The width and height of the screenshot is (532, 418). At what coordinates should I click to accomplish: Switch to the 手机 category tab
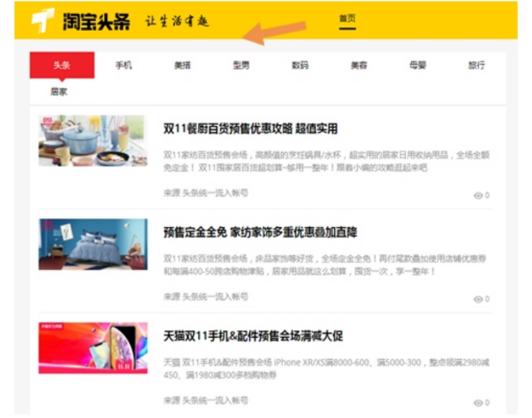[123, 65]
